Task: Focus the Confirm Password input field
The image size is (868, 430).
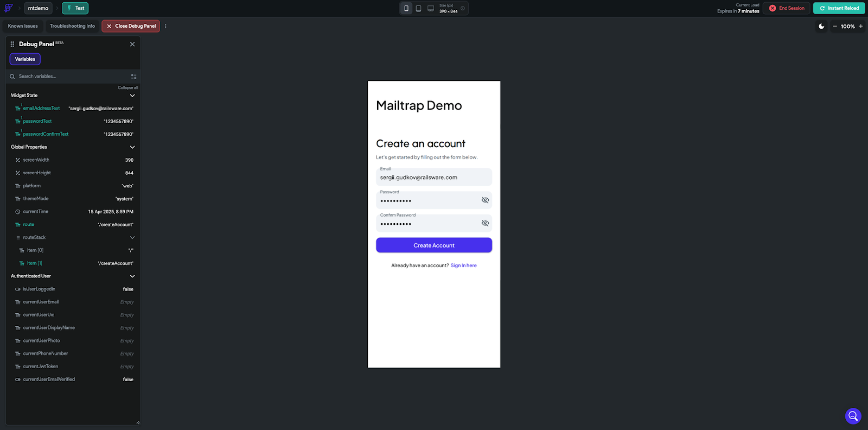Action: [x=434, y=223]
